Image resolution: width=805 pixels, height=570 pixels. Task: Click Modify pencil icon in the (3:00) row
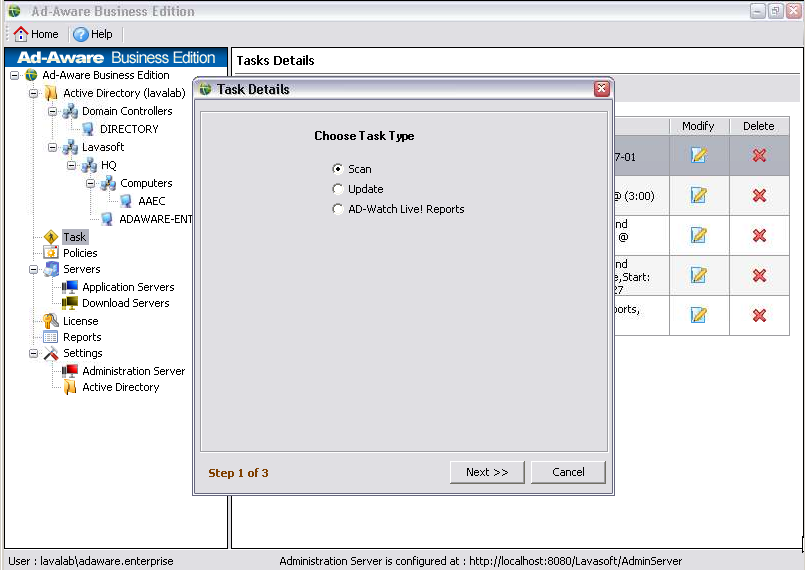point(699,195)
